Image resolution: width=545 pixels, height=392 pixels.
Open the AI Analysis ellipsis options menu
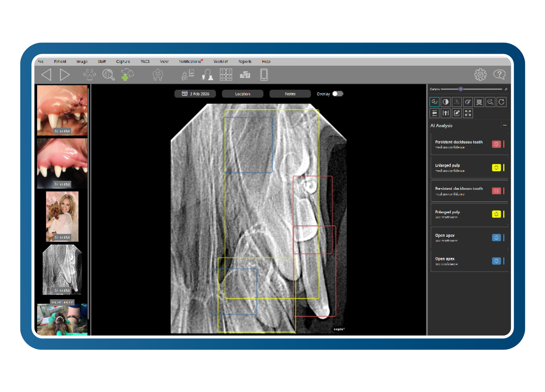[504, 125]
